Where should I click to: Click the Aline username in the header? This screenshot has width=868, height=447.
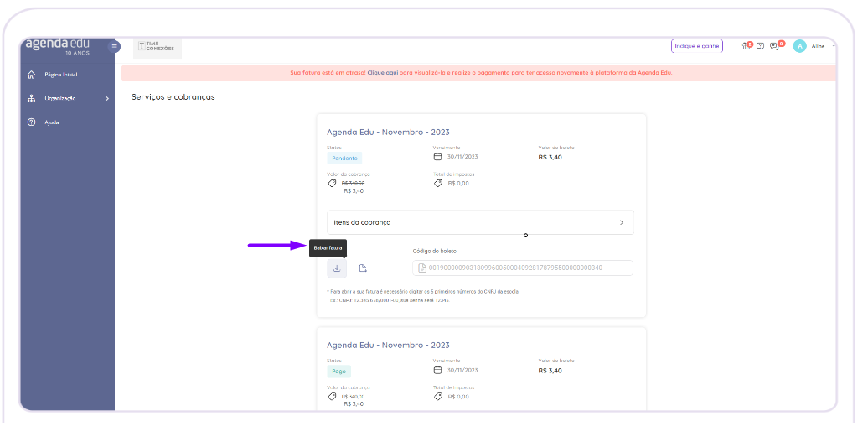tap(819, 46)
